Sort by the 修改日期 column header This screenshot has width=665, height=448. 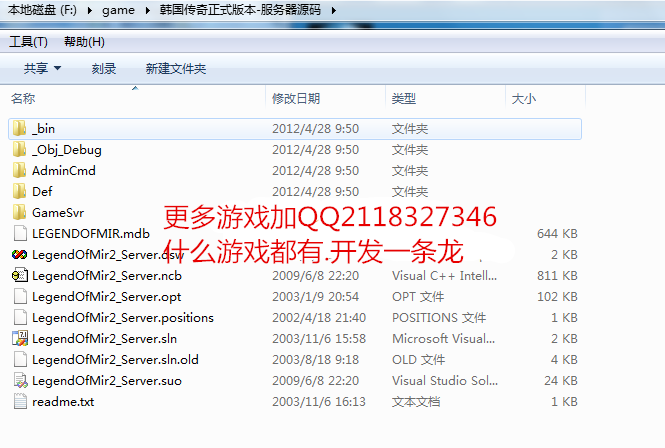296,98
